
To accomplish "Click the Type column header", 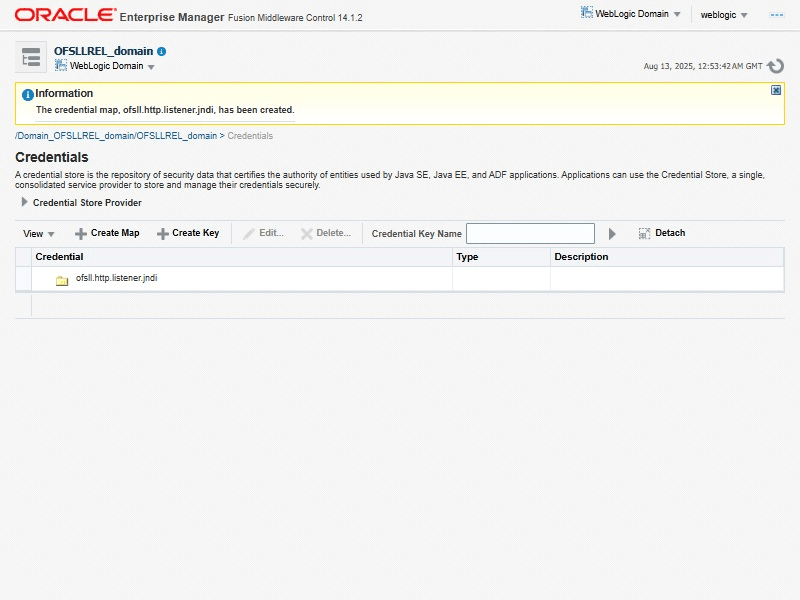I will point(501,257).
